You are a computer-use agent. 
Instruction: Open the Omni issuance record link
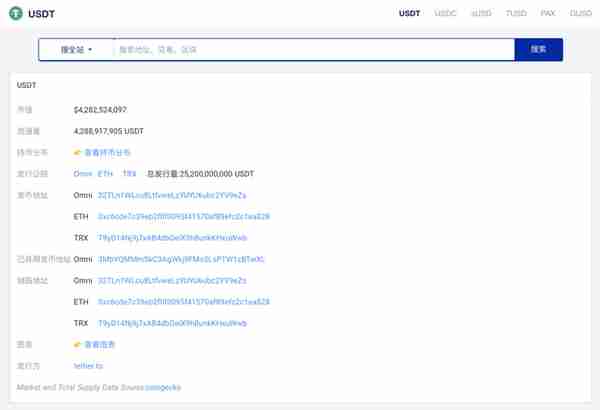83,174
